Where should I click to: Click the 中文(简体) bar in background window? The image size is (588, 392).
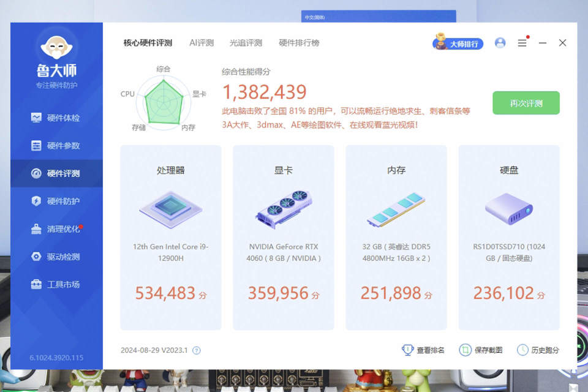click(x=379, y=17)
